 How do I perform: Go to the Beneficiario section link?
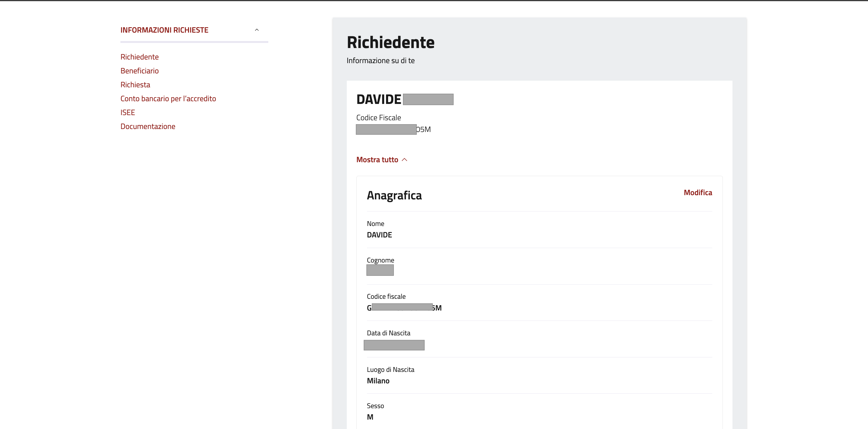[x=139, y=71]
